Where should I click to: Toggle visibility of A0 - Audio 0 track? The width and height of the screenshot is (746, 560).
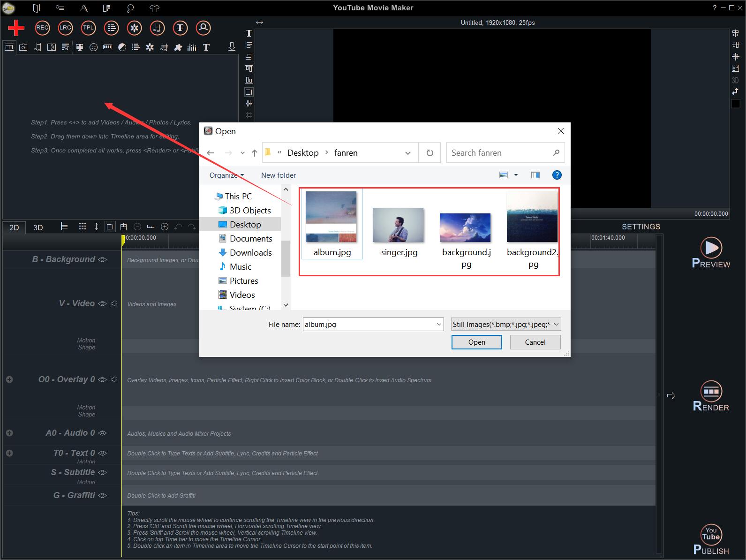coord(102,433)
